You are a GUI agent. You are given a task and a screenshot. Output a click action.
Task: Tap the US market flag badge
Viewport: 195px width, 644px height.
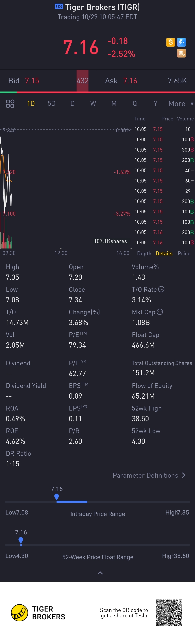coord(59,7)
